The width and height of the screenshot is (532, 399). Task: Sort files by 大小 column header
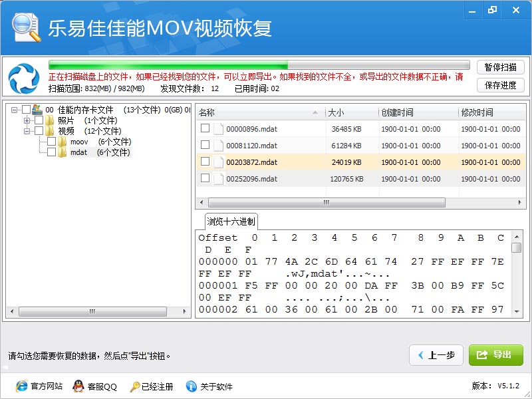click(351, 112)
